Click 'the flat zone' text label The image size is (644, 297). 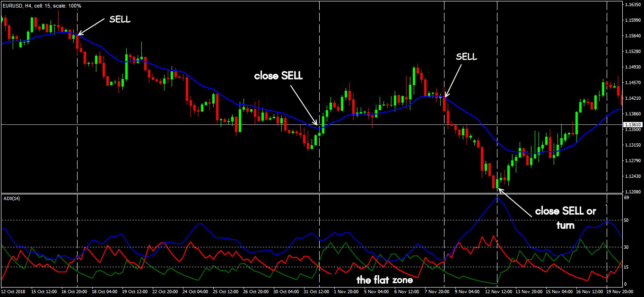click(384, 280)
